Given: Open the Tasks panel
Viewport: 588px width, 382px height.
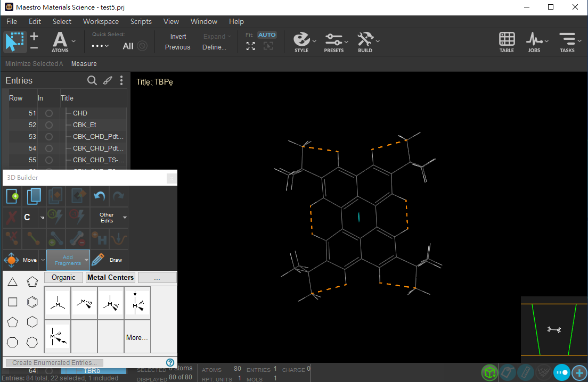Looking at the screenshot, I should [x=567, y=42].
